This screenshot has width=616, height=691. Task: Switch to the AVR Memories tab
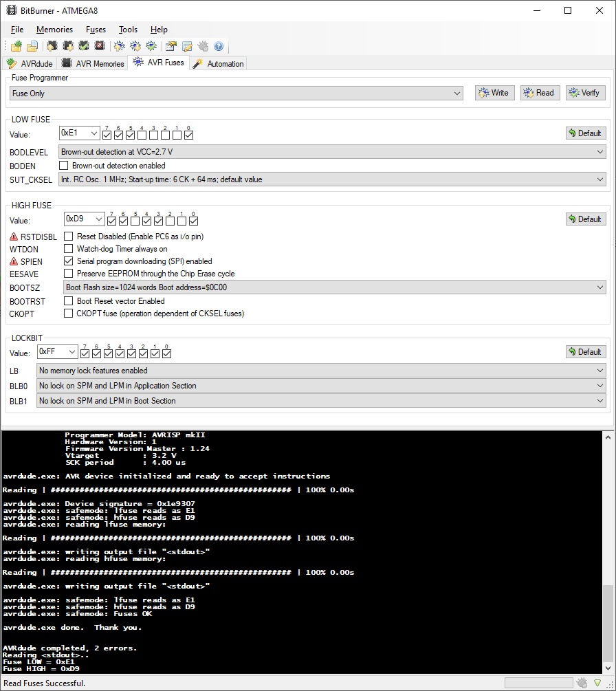tap(93, 63)
